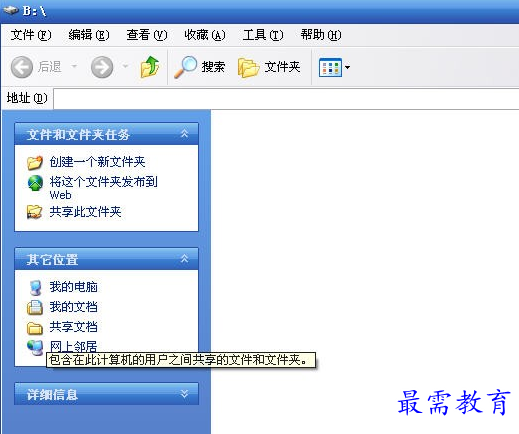Open the Views icon button
Image resolution: width=519 pixels, height=434 pixels.
[x=330, y=67]
